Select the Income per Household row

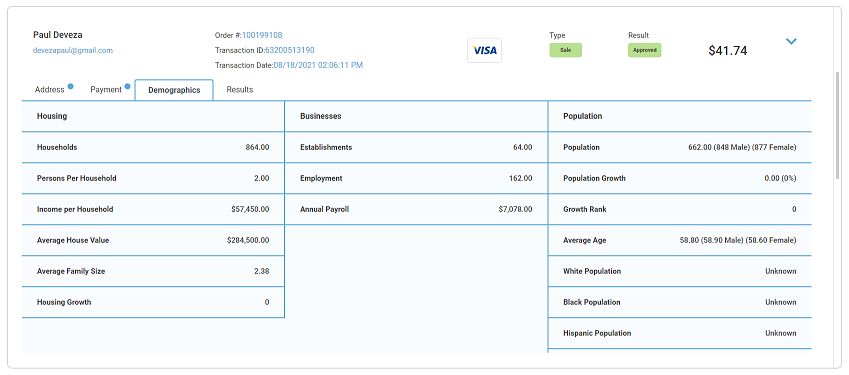click(x=153, y=209)
